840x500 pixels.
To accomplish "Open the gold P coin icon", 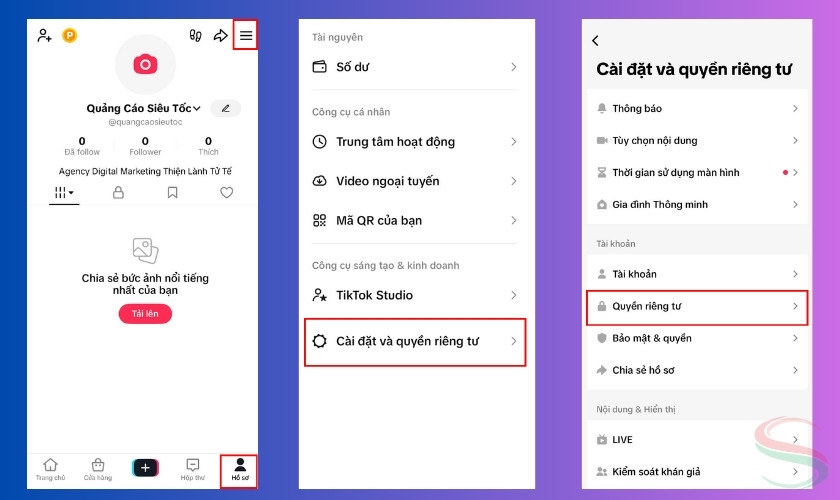I will 70,35.
